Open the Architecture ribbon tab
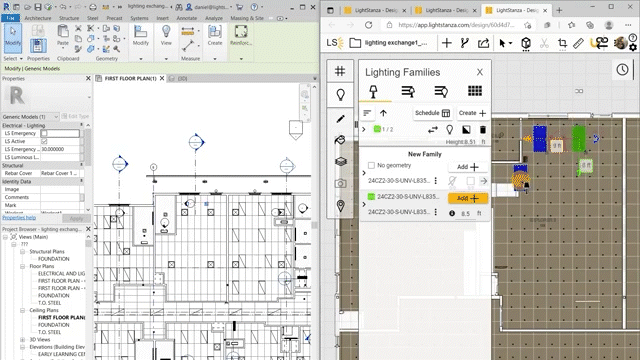 point(38,18)
